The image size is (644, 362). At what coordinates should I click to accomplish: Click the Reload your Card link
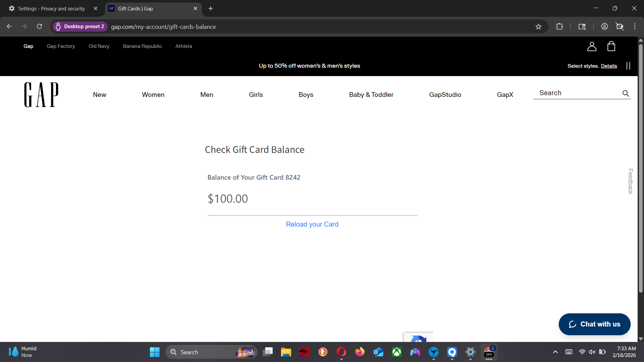tap(312, 224)
